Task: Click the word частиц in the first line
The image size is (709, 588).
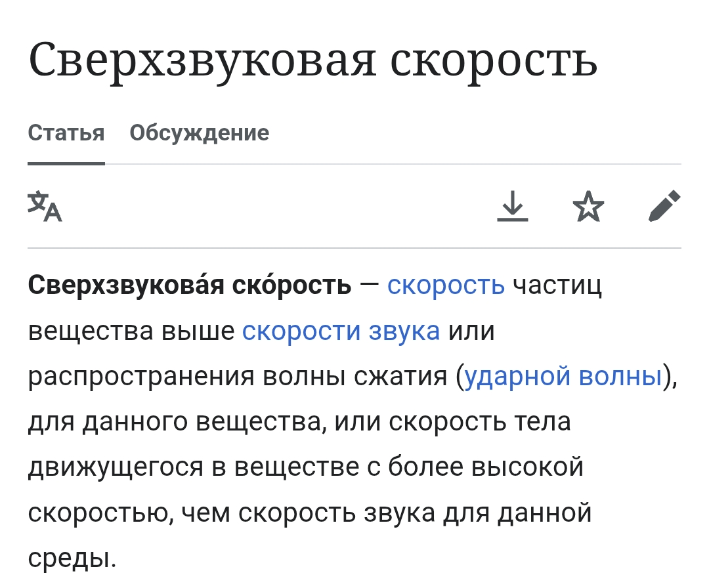Action: [x=557, y=286]
